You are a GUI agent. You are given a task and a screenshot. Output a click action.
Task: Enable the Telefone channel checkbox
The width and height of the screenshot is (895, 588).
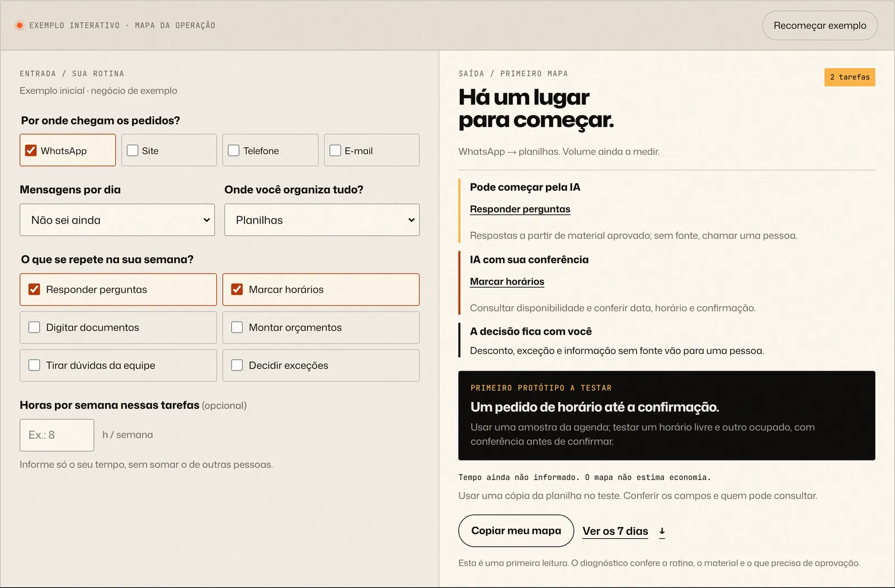click(234, 150)
